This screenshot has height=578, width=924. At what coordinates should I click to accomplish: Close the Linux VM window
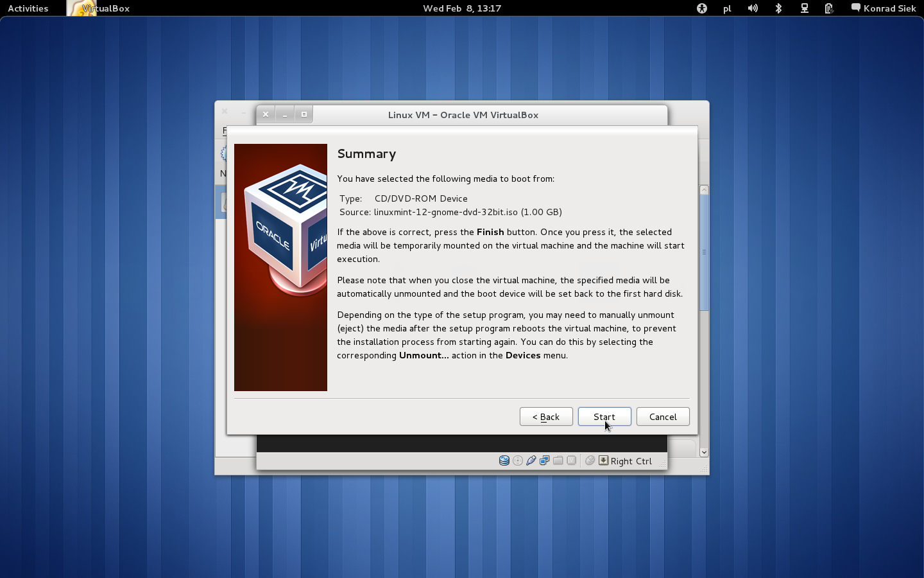click(x=266, y=115)
